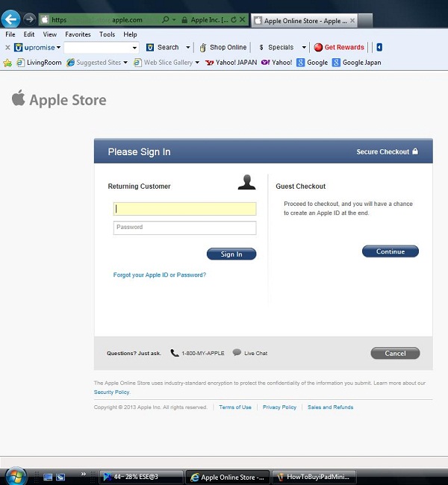Click the Secure Checkout lock icon
The height and width of the screenshot is (485, 448).
[415, 151]
